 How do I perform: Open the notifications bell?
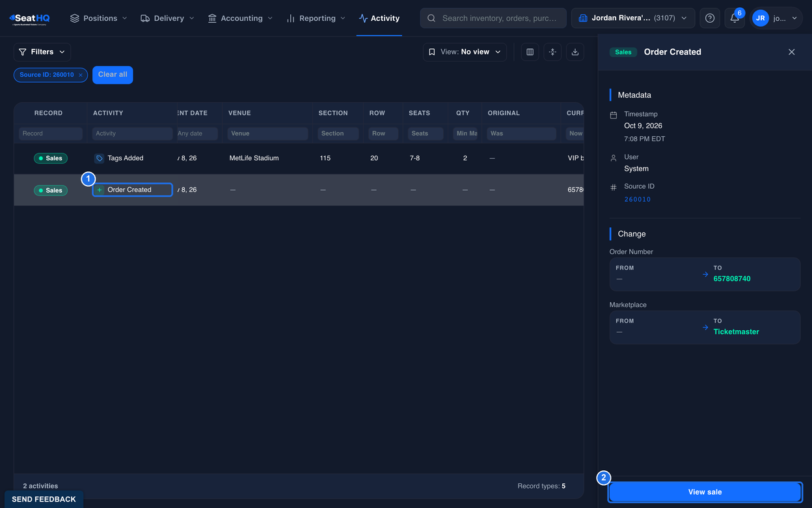click(x=735, y=18)
